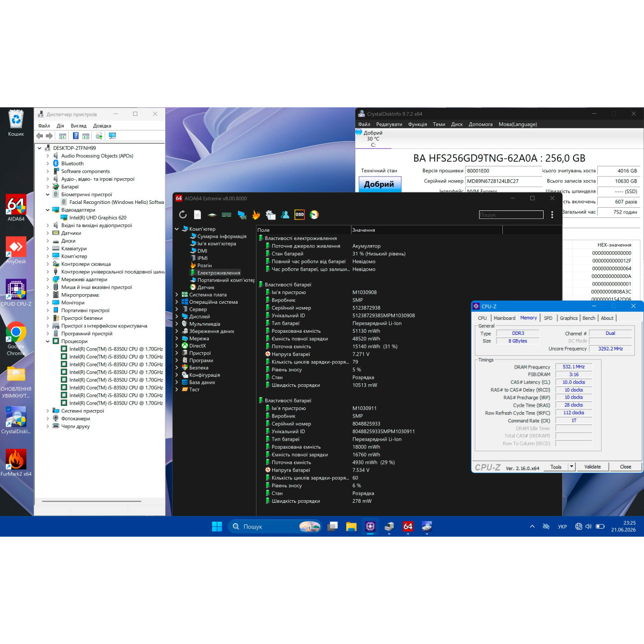This screenshot has height=644, width=644.
Task: Switch to SPD tab in CPU-Z
Action: (x=548, y=318)
